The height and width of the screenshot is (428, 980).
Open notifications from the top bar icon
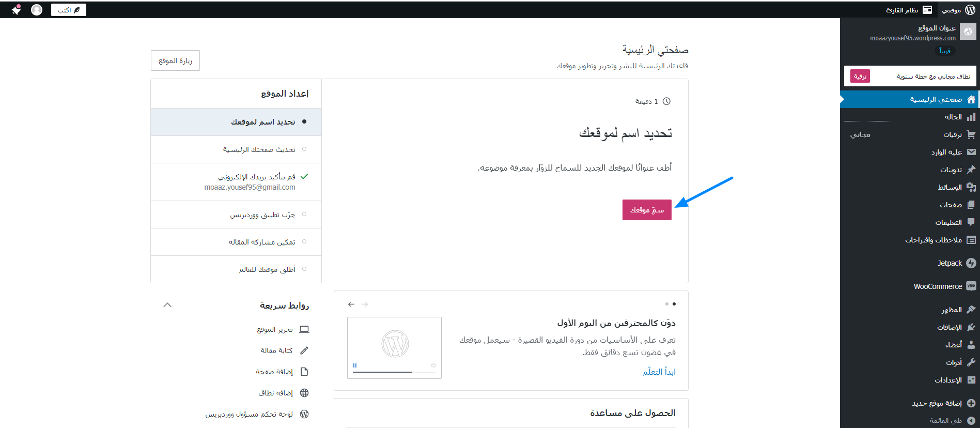16,10
